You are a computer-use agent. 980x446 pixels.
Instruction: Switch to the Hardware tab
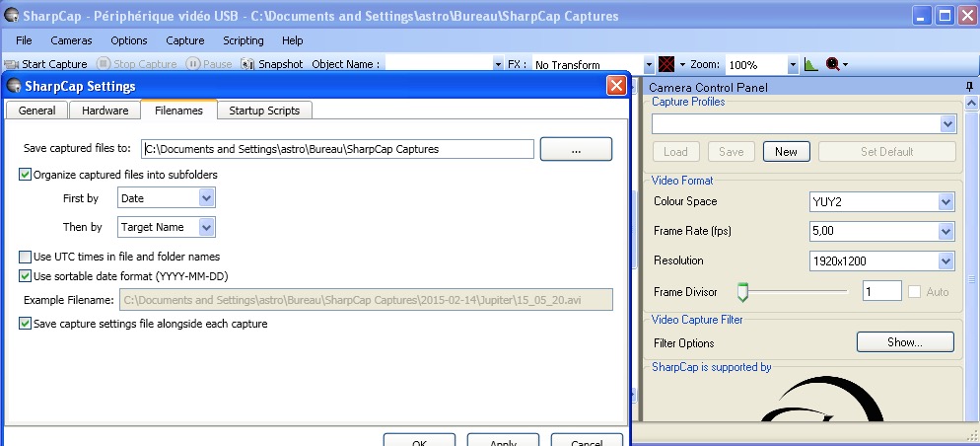(105, 111)
